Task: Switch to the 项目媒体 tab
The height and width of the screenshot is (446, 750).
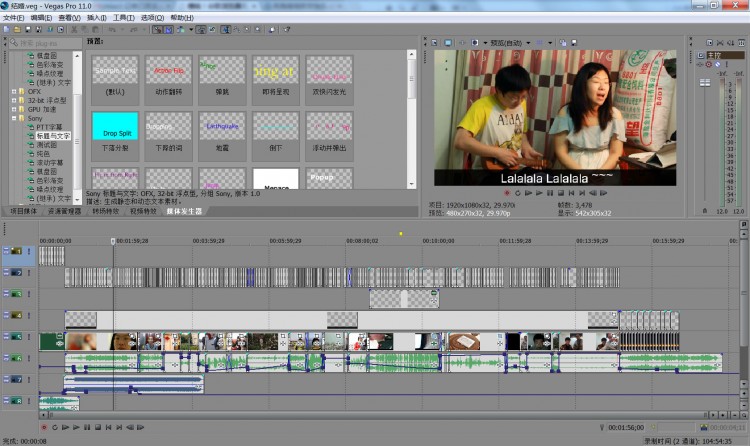Action: (x=24, y=211)
